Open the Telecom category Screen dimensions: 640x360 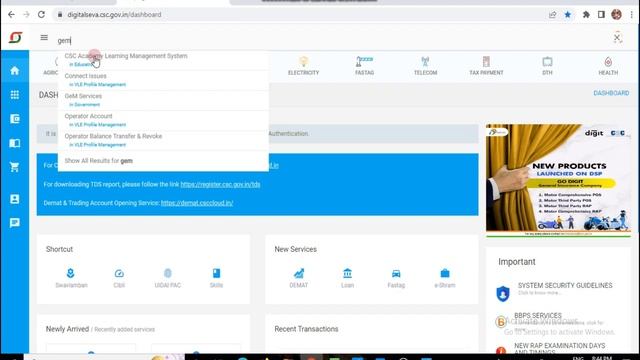[x=425, y=66]
